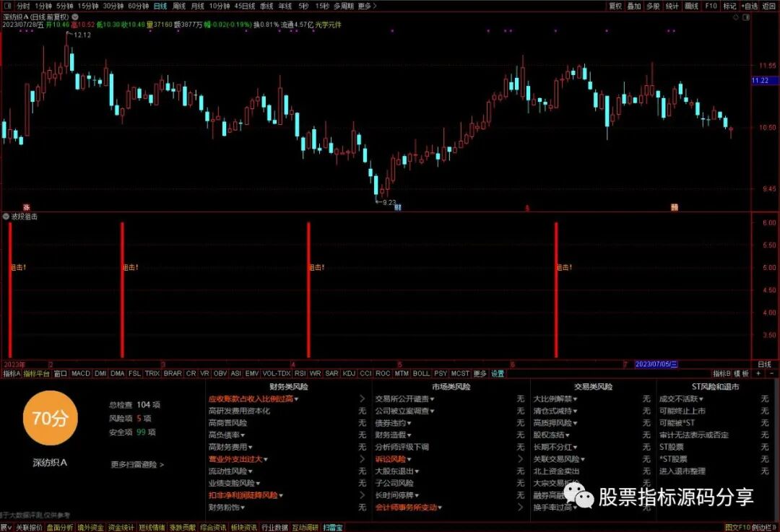The height and width of the screenshot is (532, 780).
Task: Switch to the 周线 weekly chart period
Action: point(179,6)
